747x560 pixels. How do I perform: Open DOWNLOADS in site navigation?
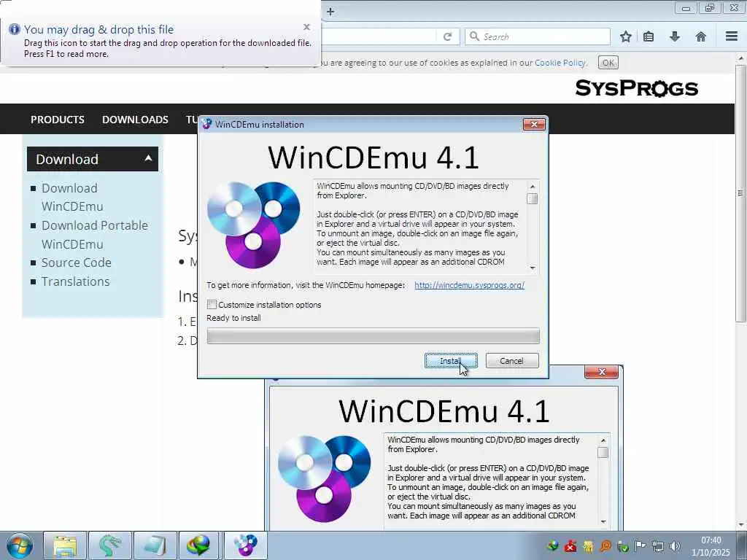tap(135, 119)
